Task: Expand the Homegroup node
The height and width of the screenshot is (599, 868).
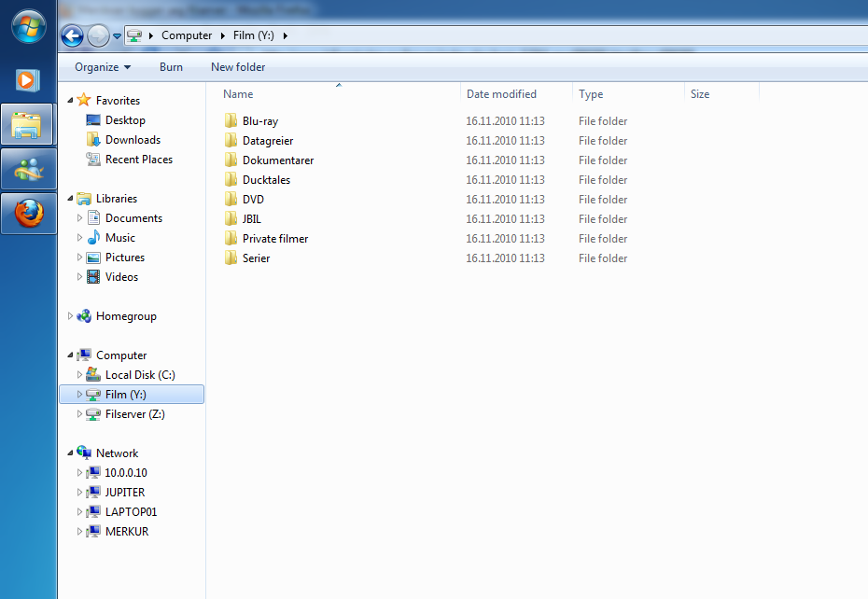Action: (x=70, y=316)
